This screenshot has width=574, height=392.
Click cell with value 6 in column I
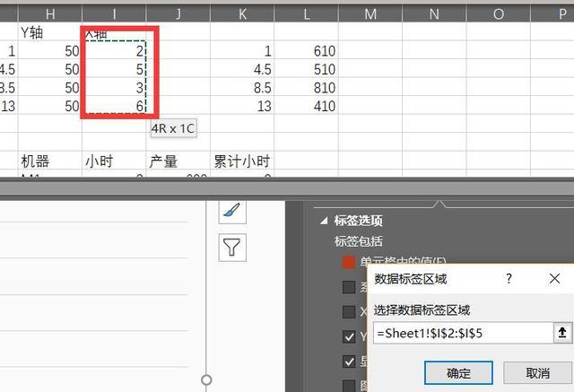(114, 106)
